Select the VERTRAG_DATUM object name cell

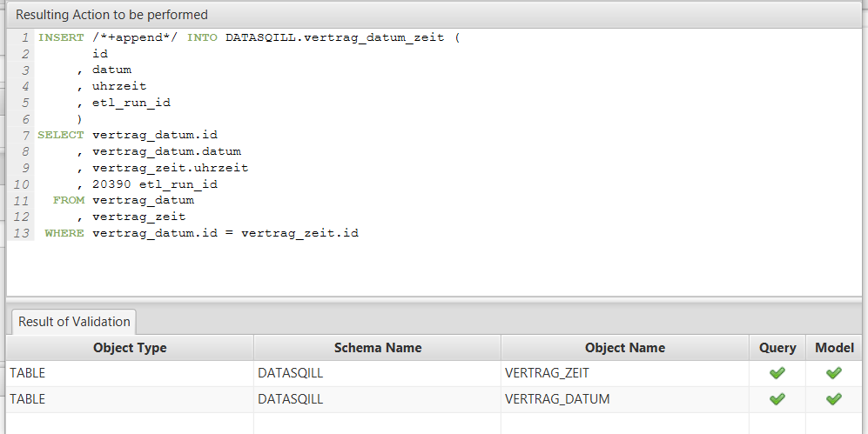click(x=556, y=399)
